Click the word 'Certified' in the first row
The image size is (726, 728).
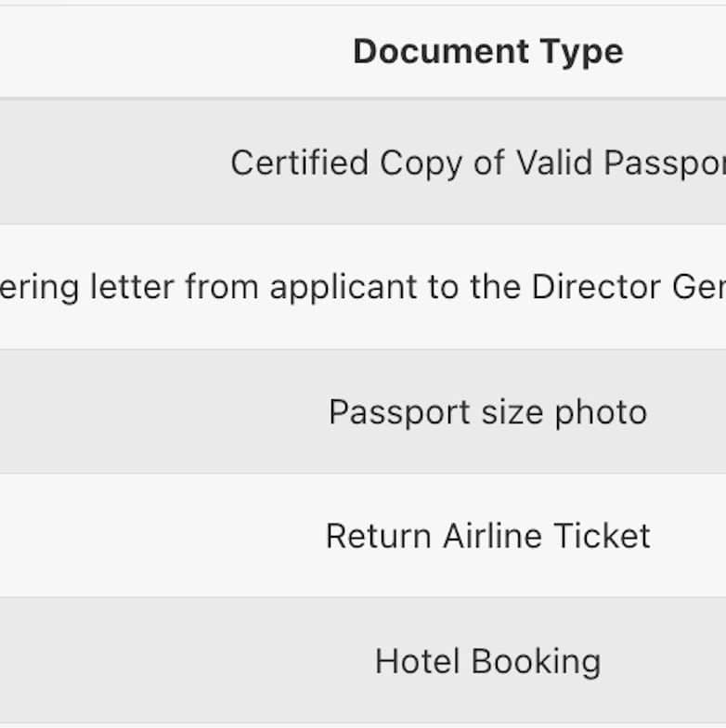point(299,163)
